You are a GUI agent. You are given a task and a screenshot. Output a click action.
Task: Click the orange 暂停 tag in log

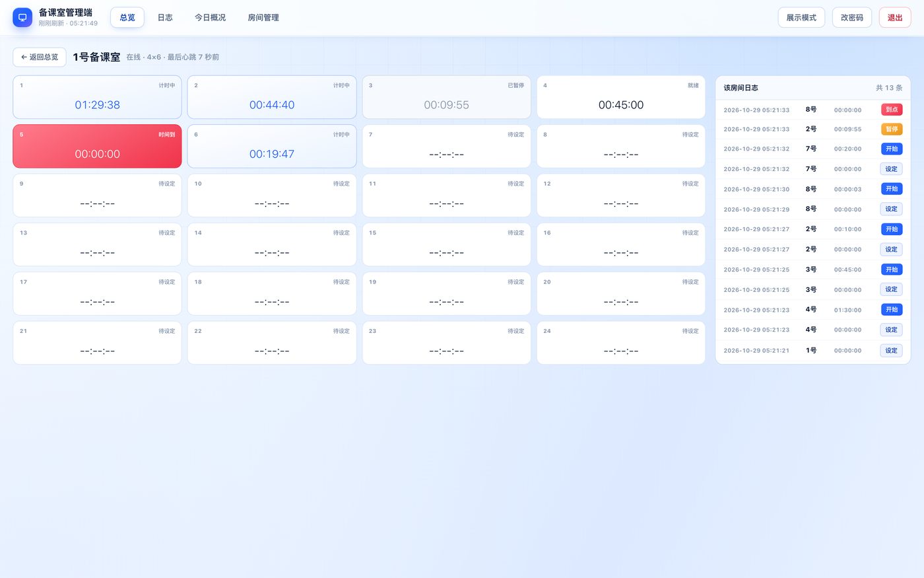[x=892, y=129]
